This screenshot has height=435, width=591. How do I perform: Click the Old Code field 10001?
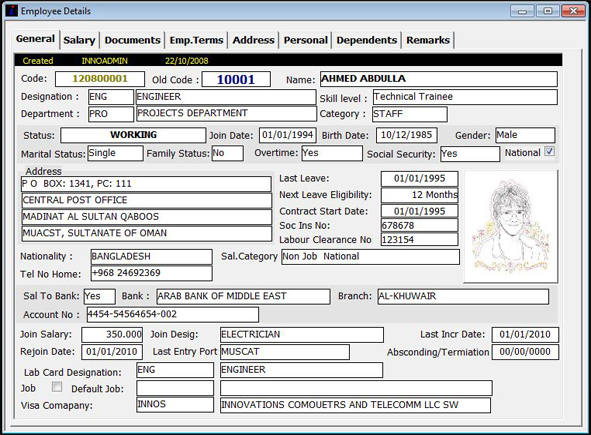click(x=236, y=79)
